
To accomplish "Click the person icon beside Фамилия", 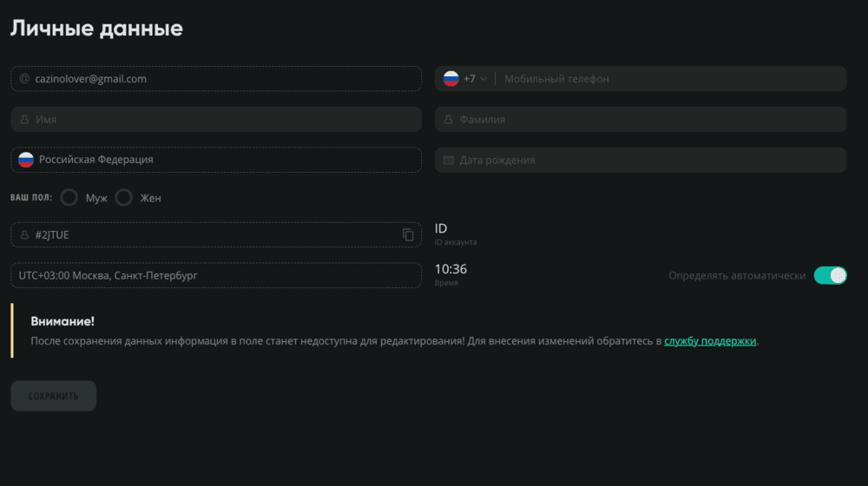I will 449,120.
